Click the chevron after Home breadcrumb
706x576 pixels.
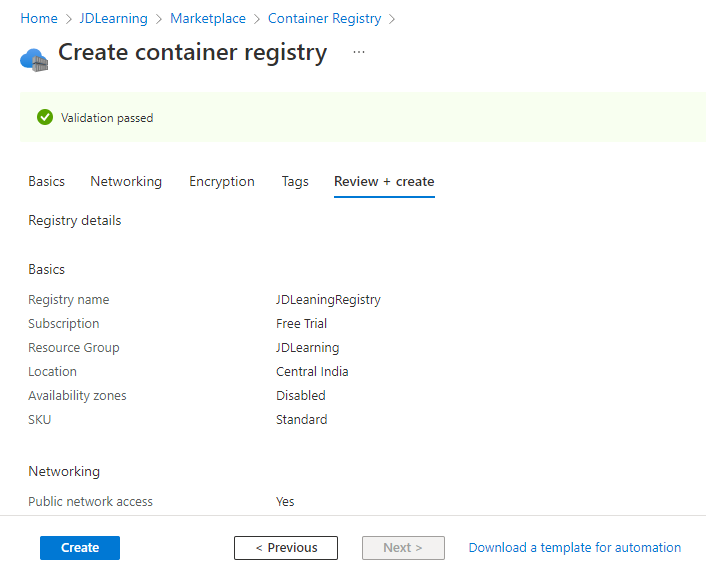pyautogui.click(x=68, y=19)
